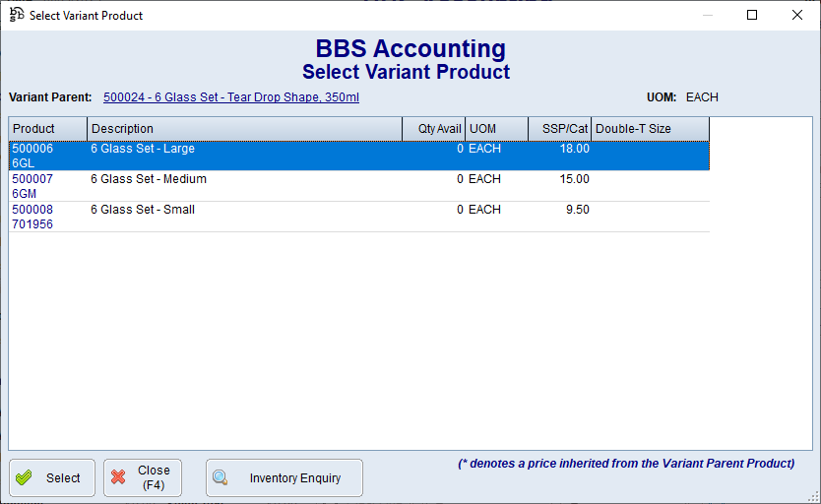Click product code 500007

[x=32, y=180]
